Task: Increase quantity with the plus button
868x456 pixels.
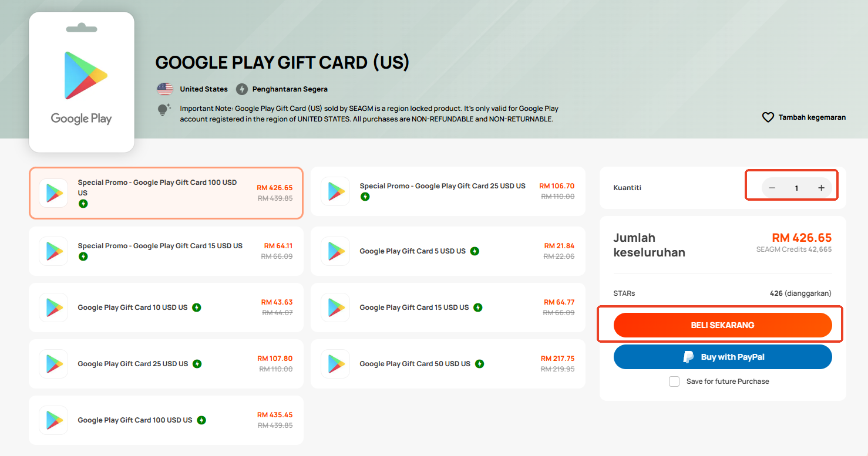Action: (821, 188)
